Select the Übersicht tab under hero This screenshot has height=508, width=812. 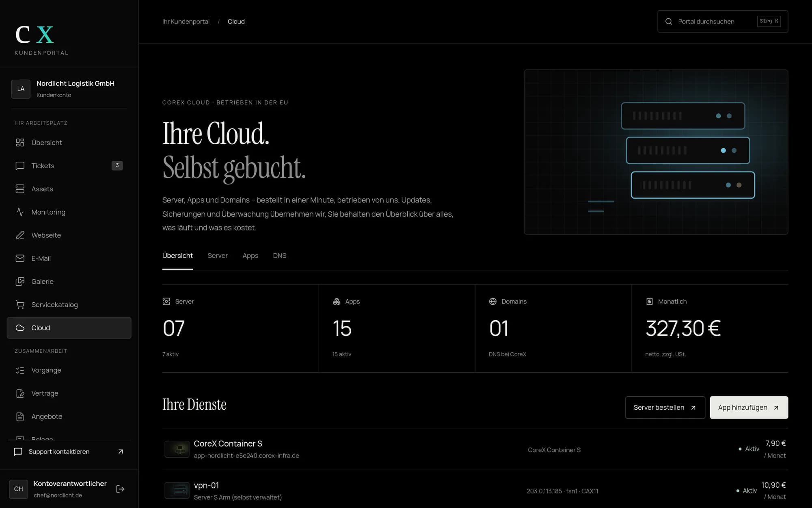click(177, 256)
